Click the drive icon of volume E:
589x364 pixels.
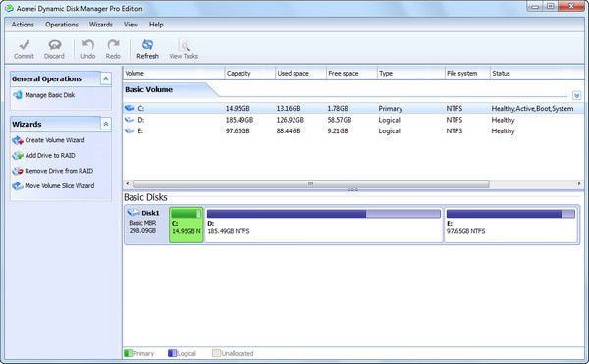click(x=130, y=130)
